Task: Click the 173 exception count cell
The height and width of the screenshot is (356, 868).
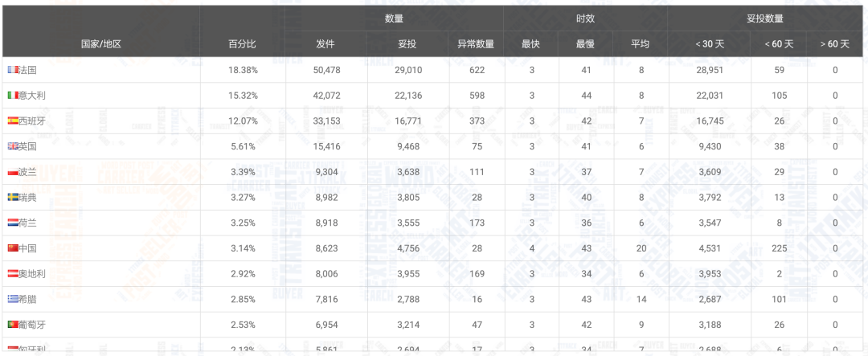Action: coord(477,223)
